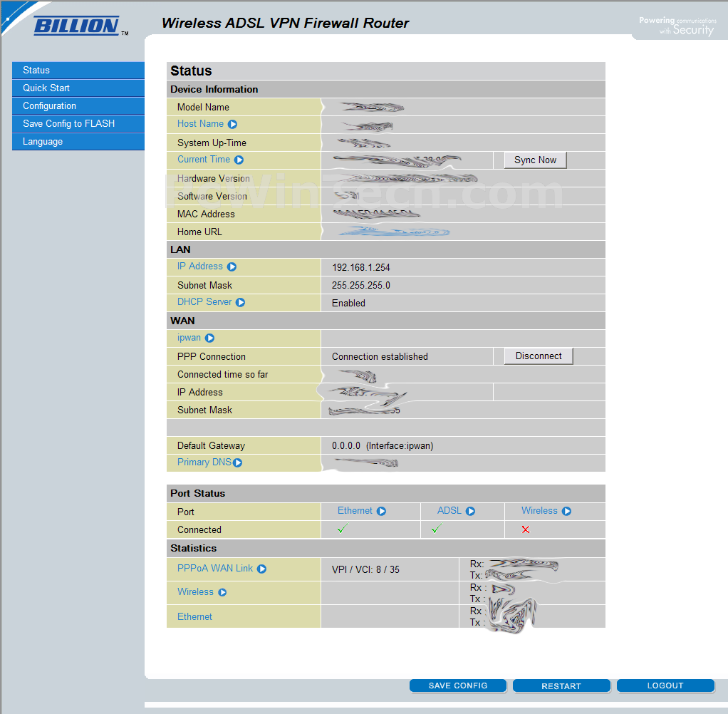Image resolution: width=728 pixels, height=714 pixels.
Task: Click the arrow icon beside Wireless statistics link
Action: click(x=222, y=592)
